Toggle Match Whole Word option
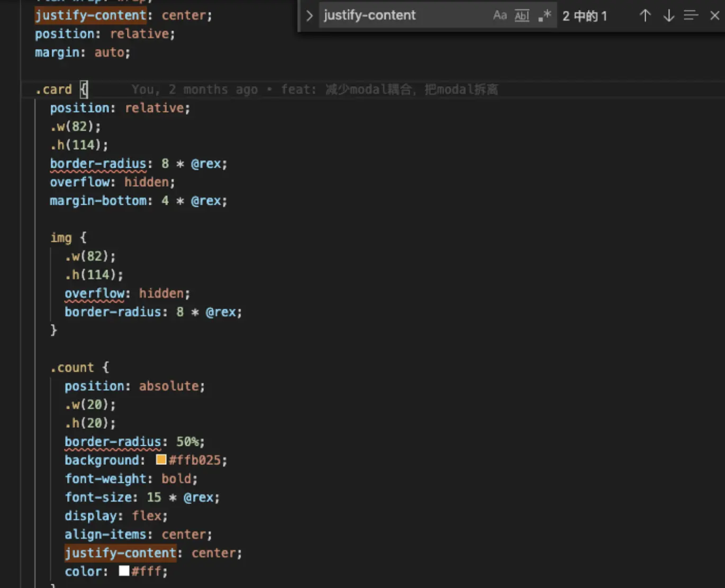 [x=522, y=15]
